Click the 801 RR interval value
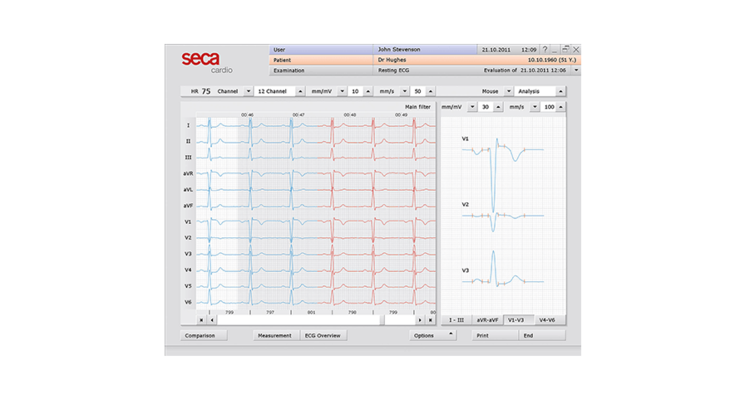Viewport: 745px width, 399px height. point(311,313)
